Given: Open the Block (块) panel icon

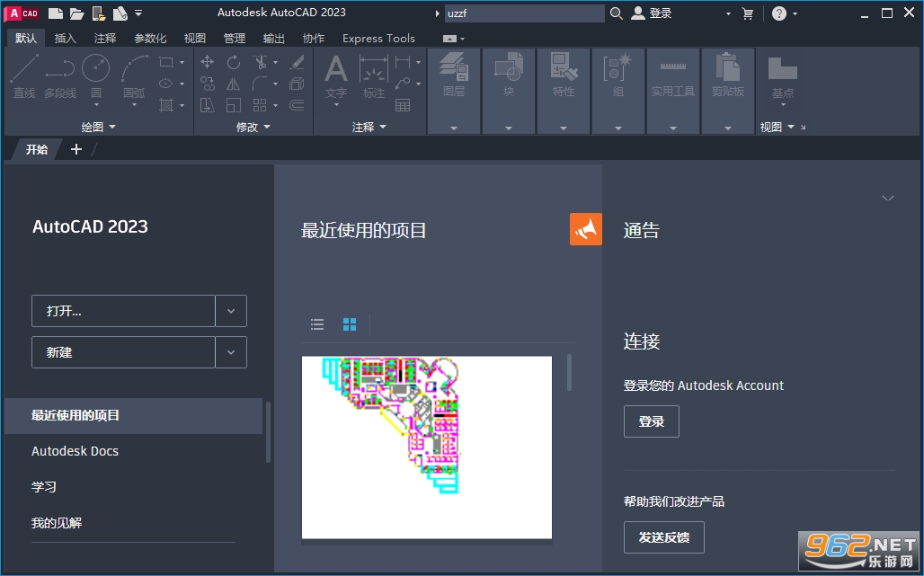Looking at the screenshot, I should [x=509, y=74].
